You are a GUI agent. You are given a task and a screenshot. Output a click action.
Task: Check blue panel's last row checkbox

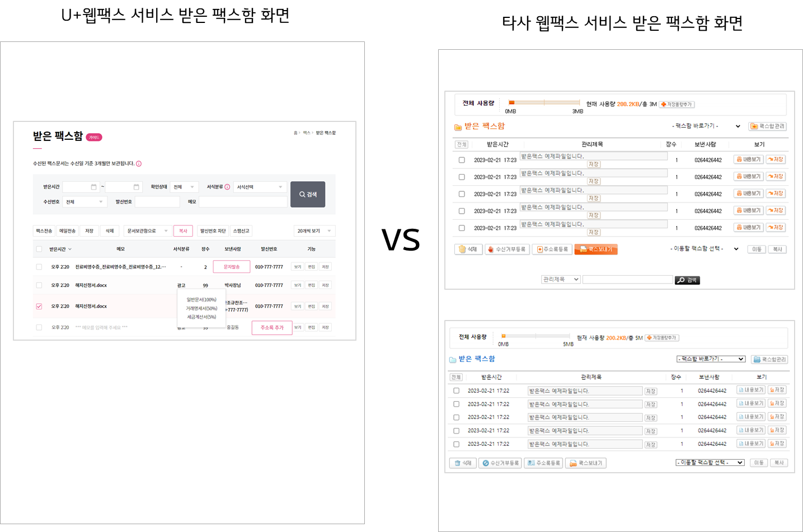tap(457, 444)
